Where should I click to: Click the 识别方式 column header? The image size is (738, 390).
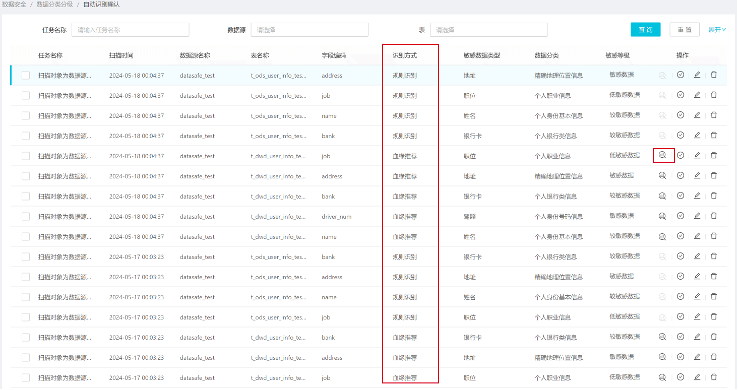405,55
